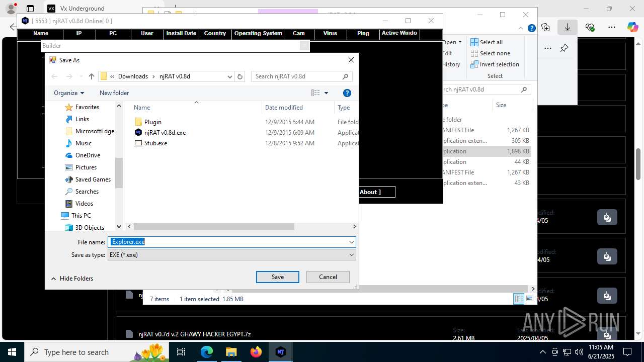Image resolution: width=644 pixels, height=362 pixels.
Task: Open the Organize menu
Action: (x=69, y=93)
